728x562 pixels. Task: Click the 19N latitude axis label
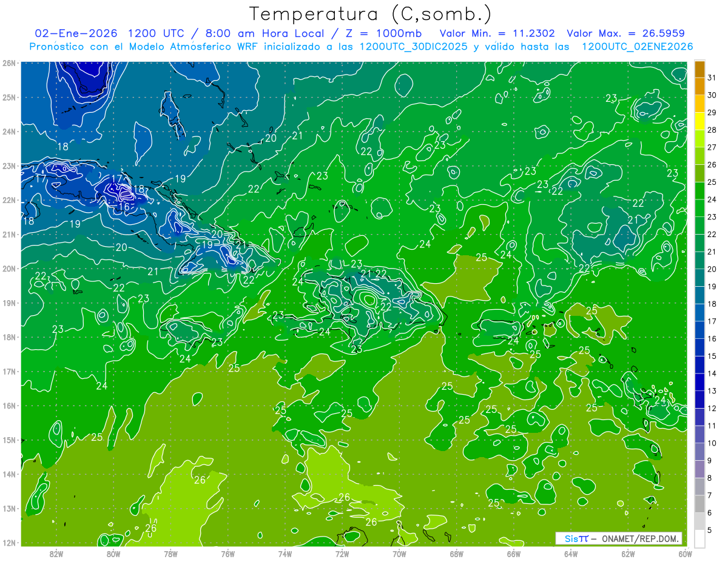[x=8, y=303]
